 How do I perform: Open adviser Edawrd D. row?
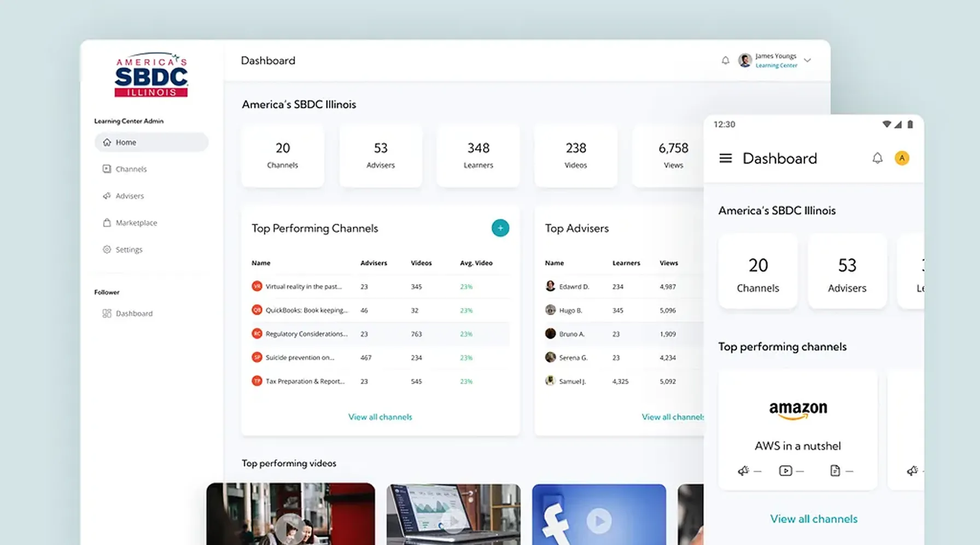coord(623,287)
